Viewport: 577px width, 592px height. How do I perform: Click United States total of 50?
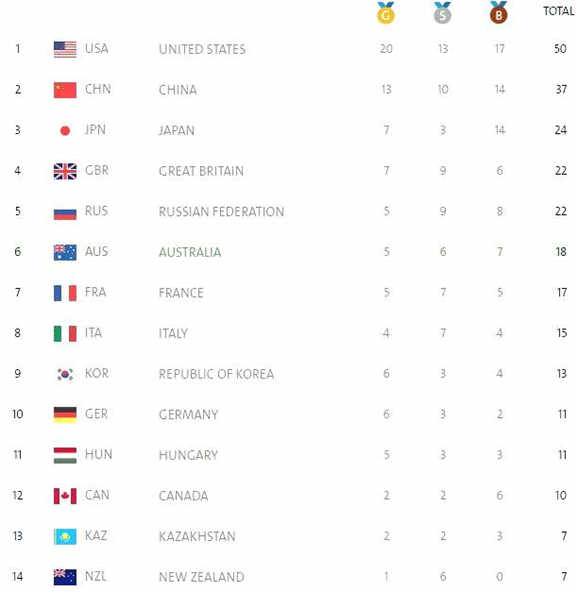click(560, 49)
